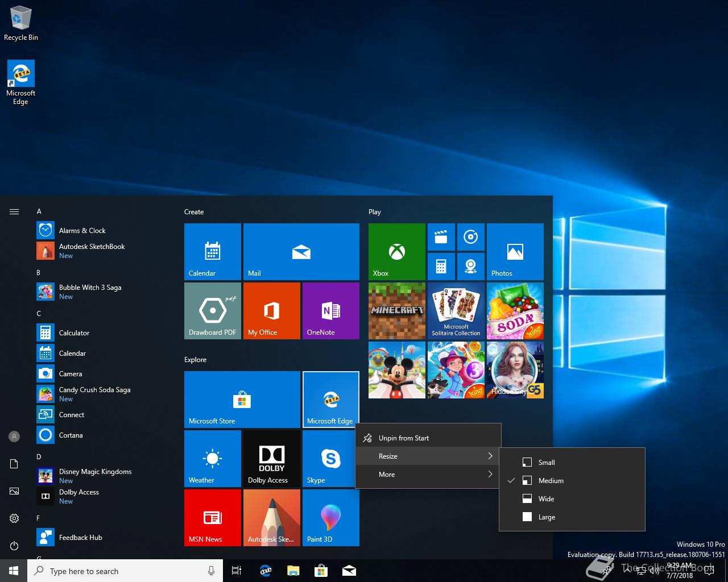
Task: Click the Play group title
Action: click(x=374, y=212)
